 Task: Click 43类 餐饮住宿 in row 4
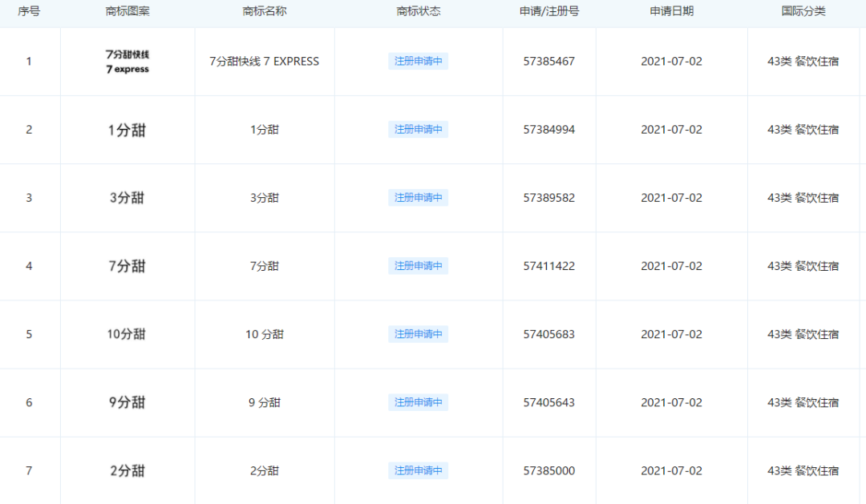pos(803,266)
